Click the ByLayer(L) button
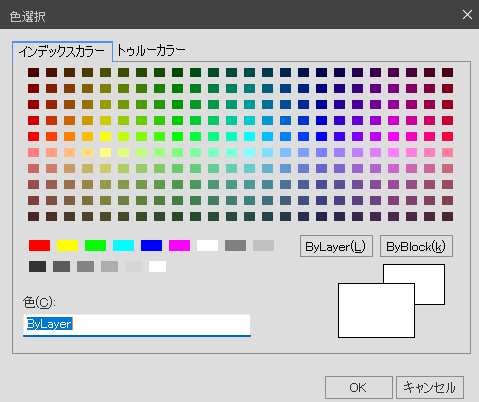The image size is (479, 402). point(336,246)
